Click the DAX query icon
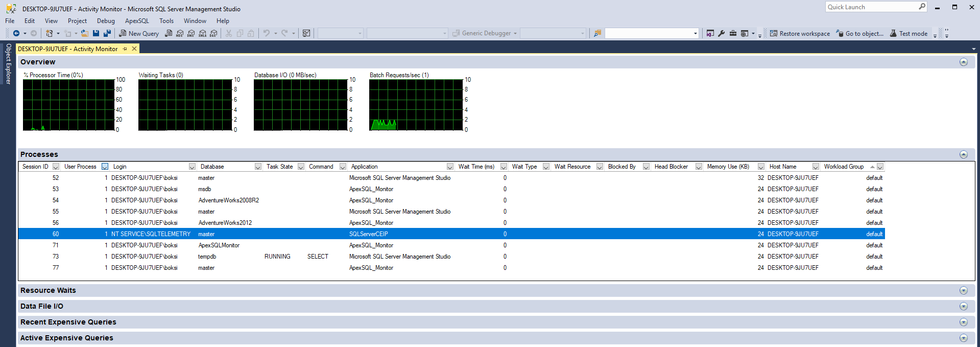This screenshot has height=347, width=980. [x=213, y=34]
